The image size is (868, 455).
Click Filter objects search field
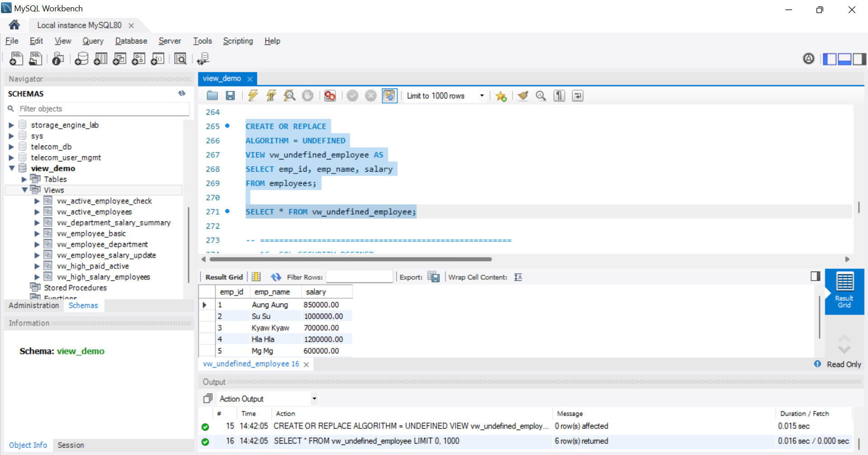pos(104,109)
